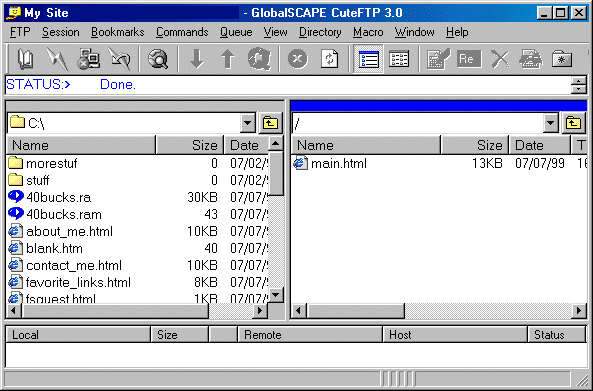Sort local files by Size column
This screenshot has width=593, height=391.
(x=189, y=145)
